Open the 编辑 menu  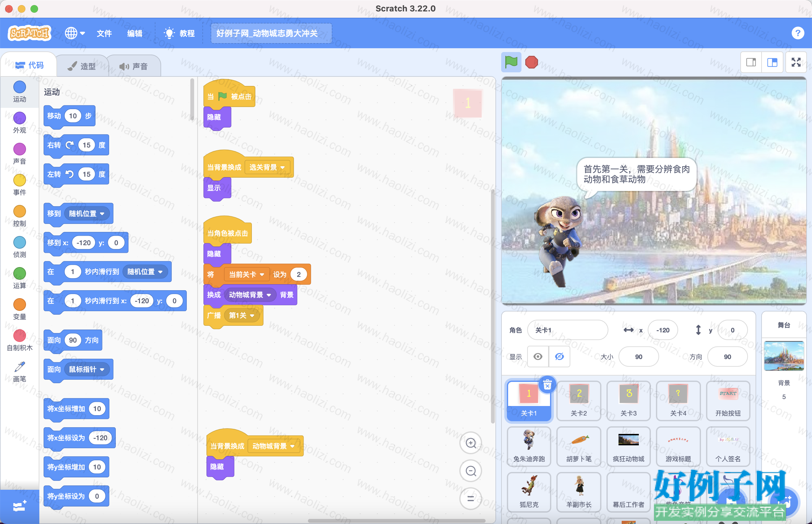(x=135, y=33)
